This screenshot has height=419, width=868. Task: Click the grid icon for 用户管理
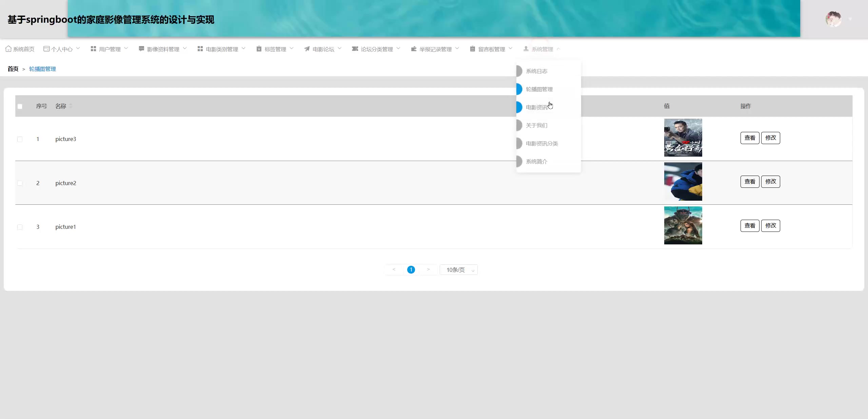(x=93, y=49)
